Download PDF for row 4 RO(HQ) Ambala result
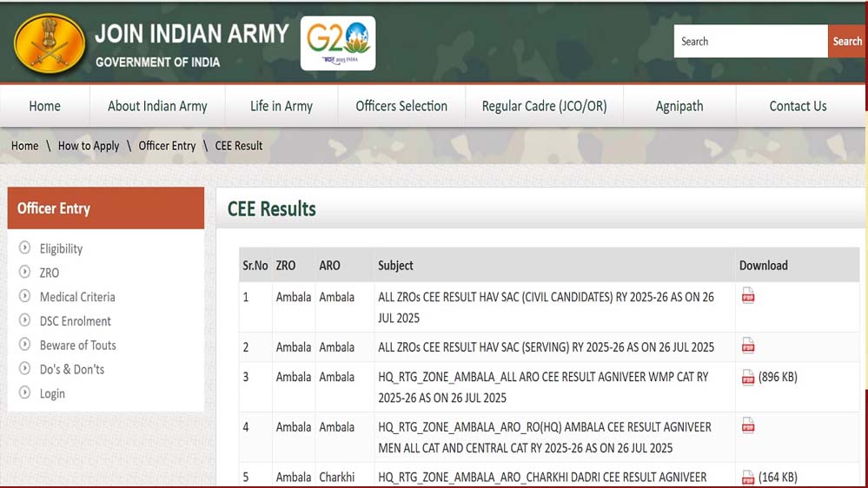Screen dimensions: 868x488 click(x=747, y=425)
